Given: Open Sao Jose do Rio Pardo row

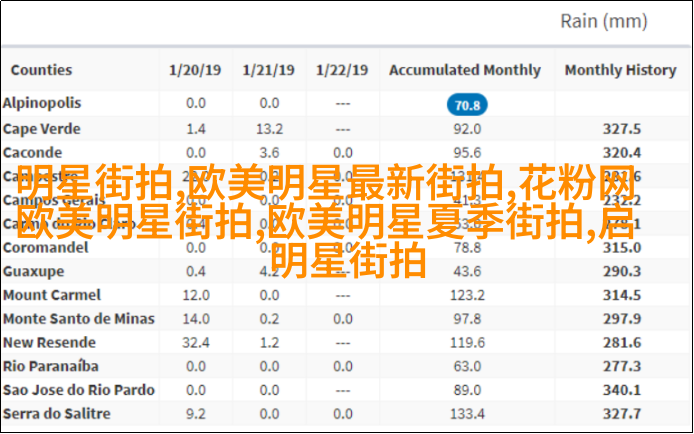Looking at the screenshot, I should pos(78,390).
